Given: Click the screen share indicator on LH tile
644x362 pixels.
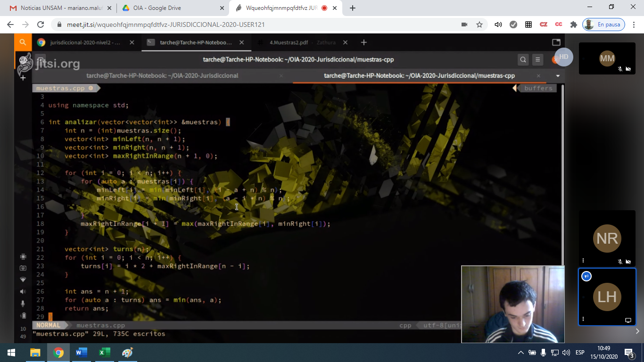Looking at the screenshot, I should (628, 320).
